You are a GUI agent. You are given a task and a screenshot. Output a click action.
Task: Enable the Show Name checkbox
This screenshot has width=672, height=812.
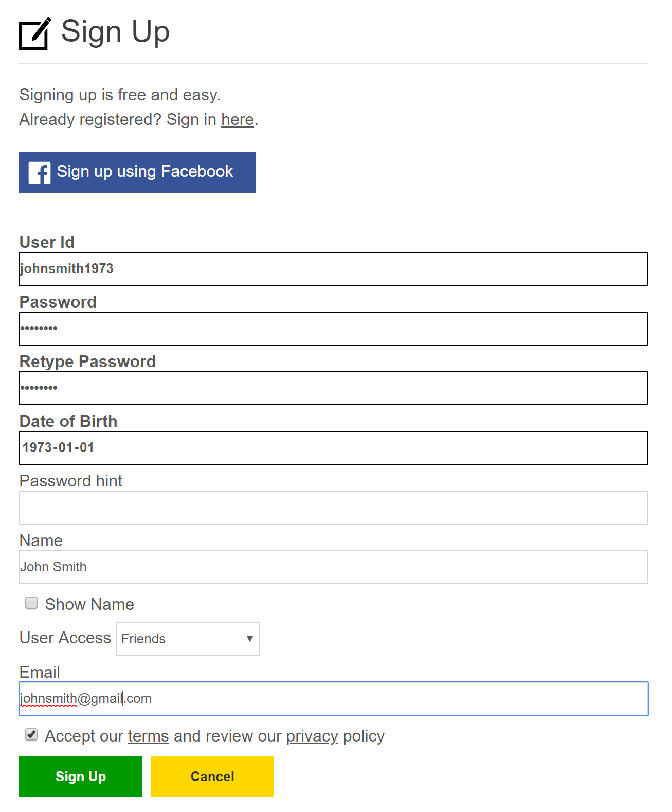(x=31, y=603)
